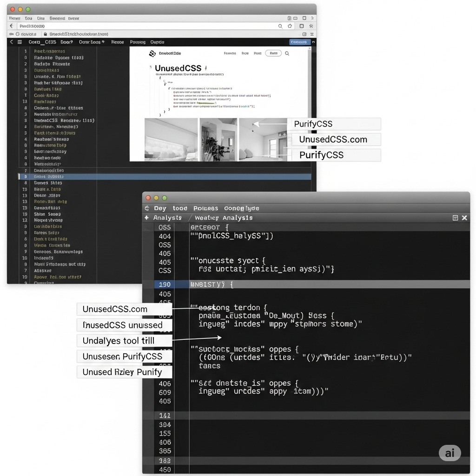Click line number 404 in the editor gutter
476x476 pixels.
[x=165, y=237]
